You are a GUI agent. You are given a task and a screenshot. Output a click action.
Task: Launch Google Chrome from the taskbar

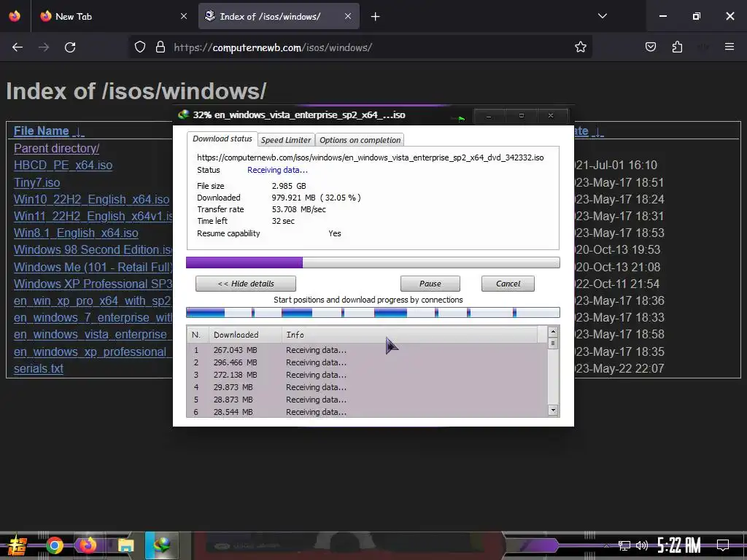coord(54,545)
